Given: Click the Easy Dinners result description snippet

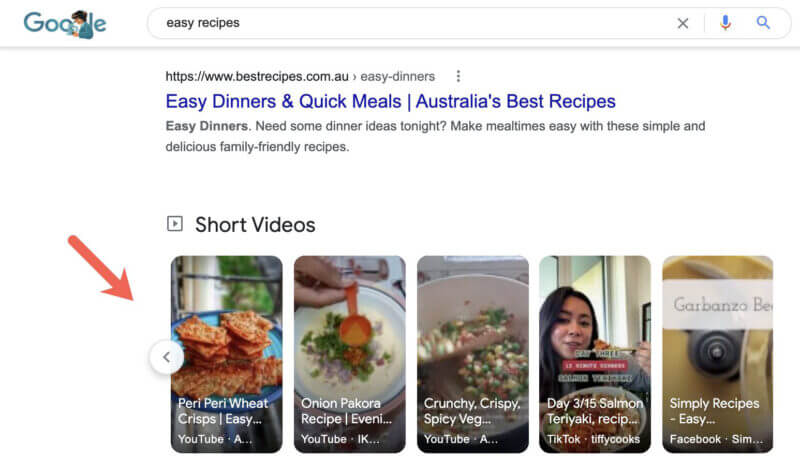Looking at the screenshot, I should (435, 136).
